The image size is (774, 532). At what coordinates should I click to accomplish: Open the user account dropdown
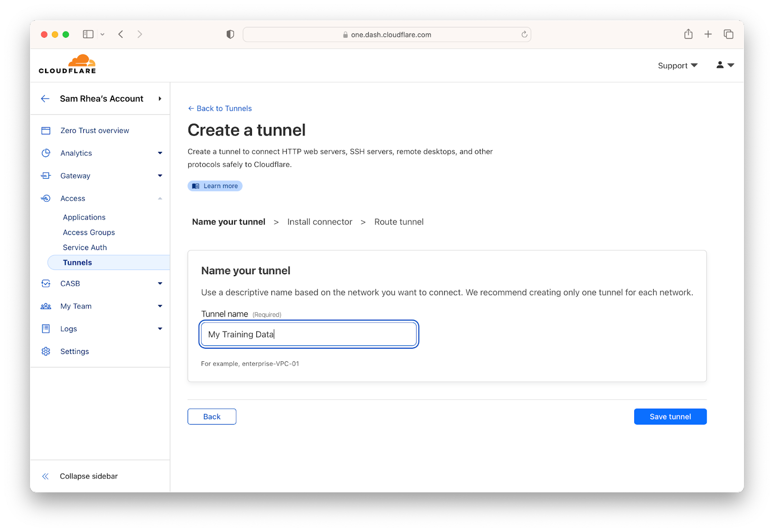(725, 65)
